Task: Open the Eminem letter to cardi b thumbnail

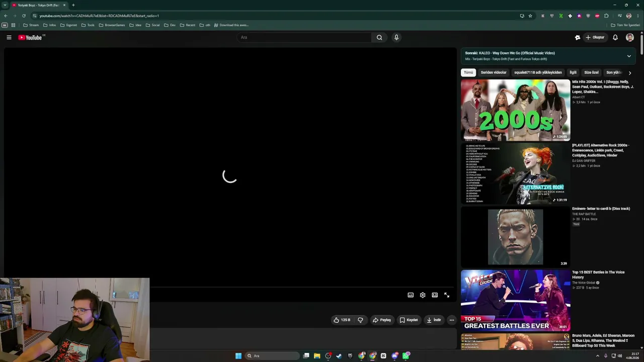Action: 516,237
